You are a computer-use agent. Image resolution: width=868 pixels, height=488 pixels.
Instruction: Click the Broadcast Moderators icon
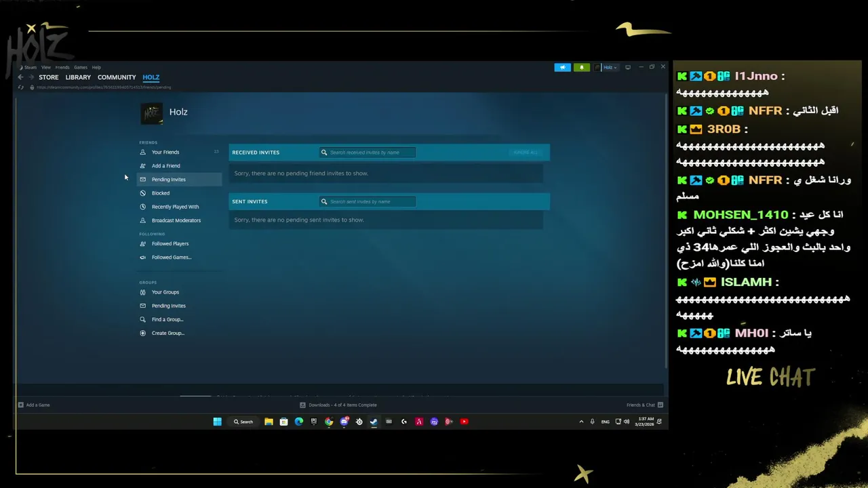142,220
